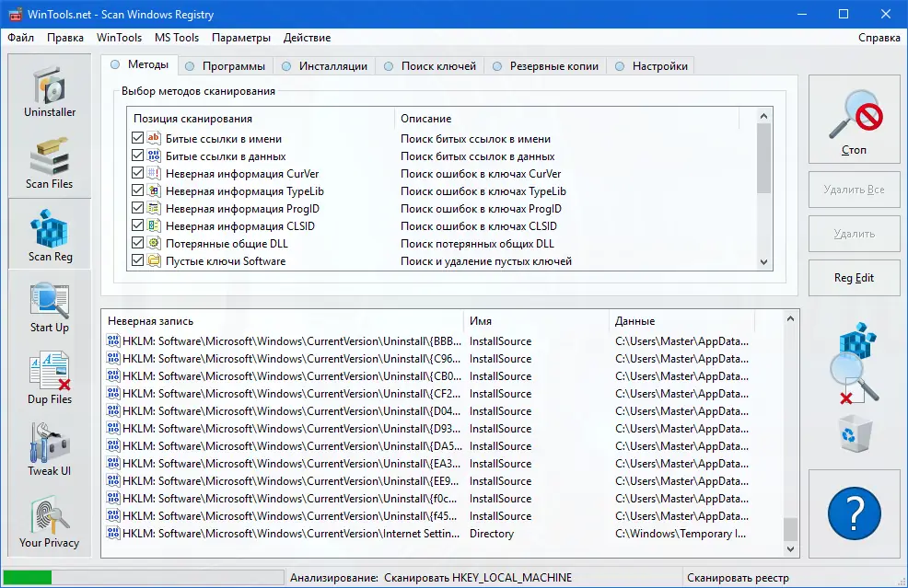Viewport: 908px width, 588px height.
Task: Click icon of the ProgID scan method row
Action: pos(154,208)
